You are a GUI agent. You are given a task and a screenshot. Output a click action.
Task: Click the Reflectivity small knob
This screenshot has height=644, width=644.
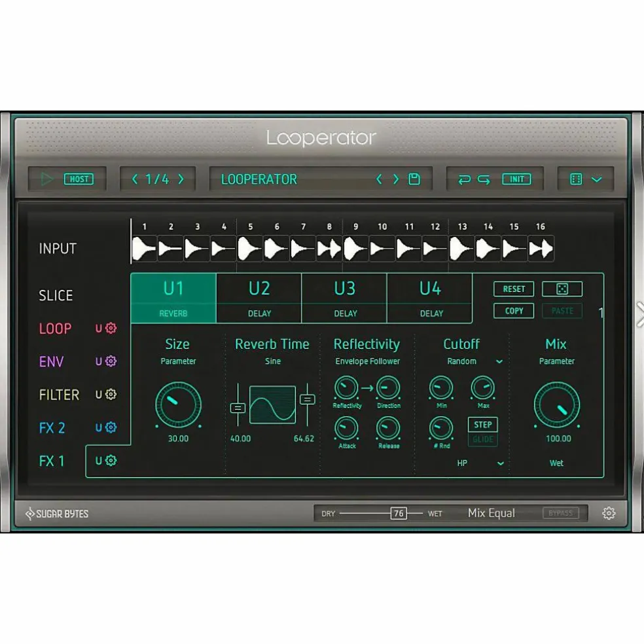click(x=346, y=387)
